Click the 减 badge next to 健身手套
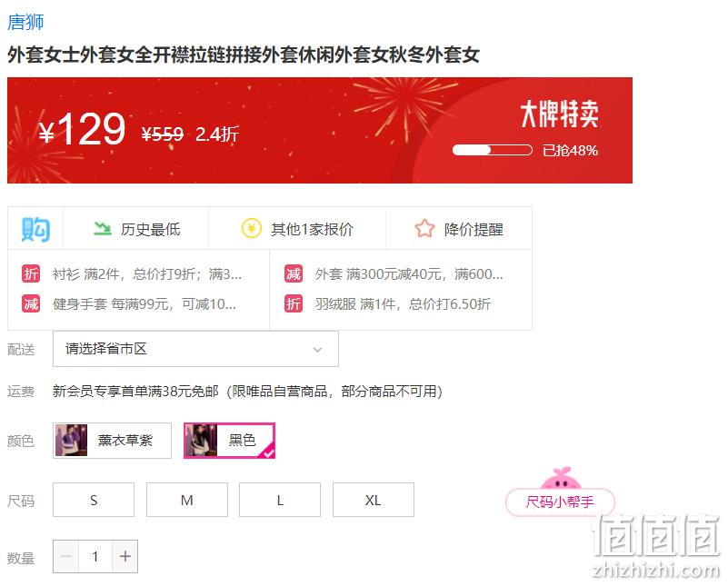Viewport: 728px width, 586px height. coord(31,304)
